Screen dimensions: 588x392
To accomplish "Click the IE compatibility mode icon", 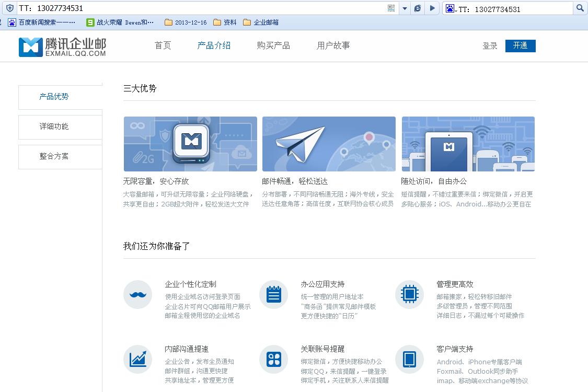I will pyautogui.click(x=418, y=8).
